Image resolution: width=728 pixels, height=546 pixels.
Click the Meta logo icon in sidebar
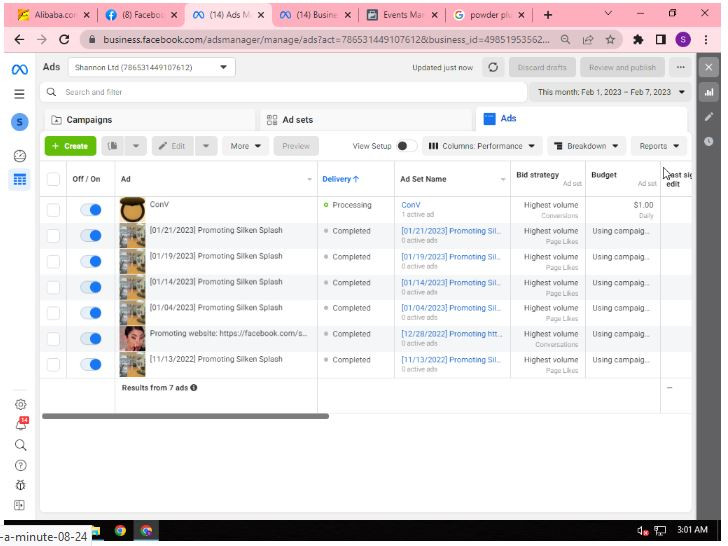pos(20,70)
